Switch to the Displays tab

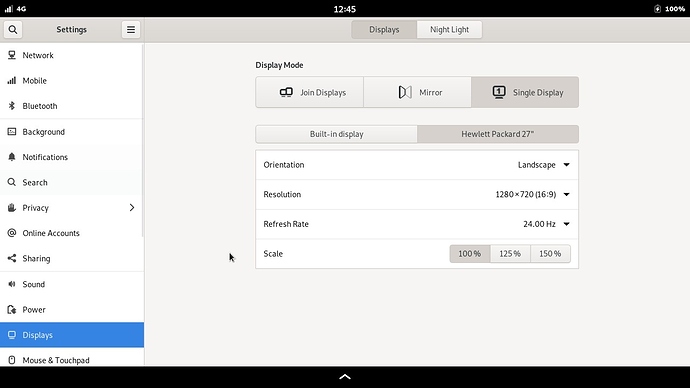coord(384,29)
